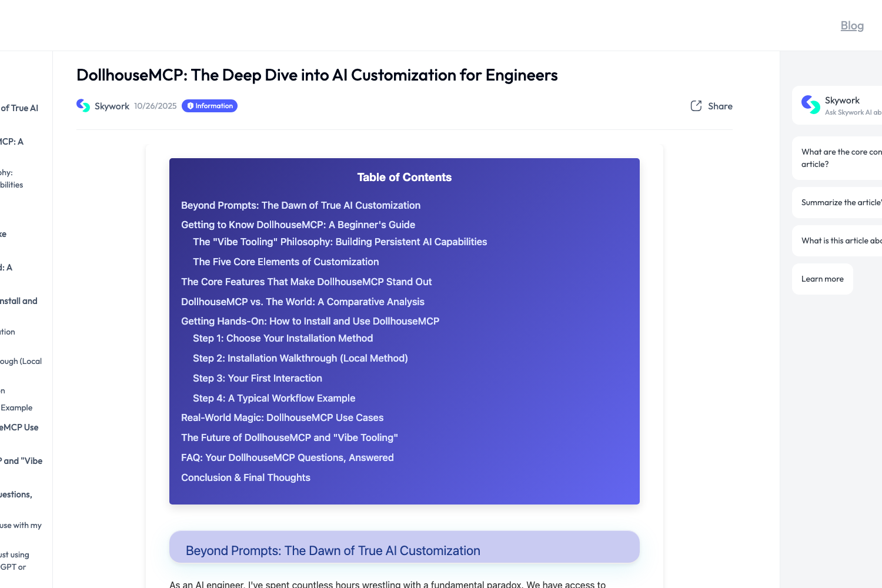
Task: Click the external share icon next to Share
Action: (x=695, y=106)
